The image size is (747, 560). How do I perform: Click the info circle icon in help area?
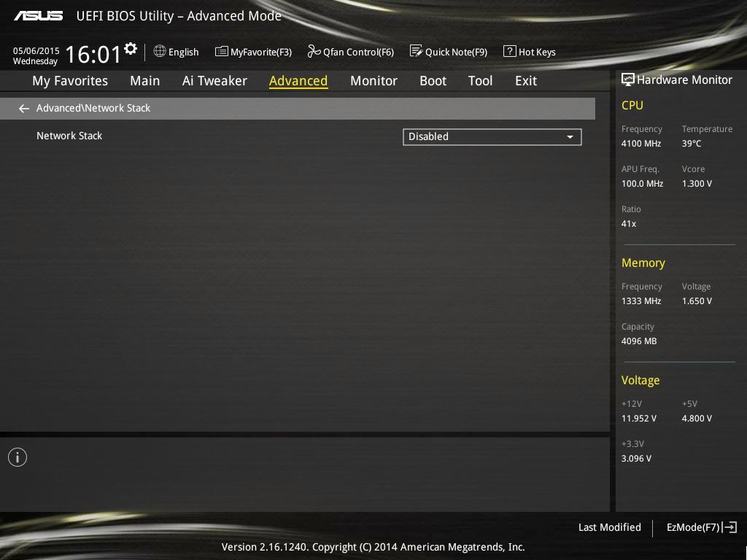click(x=18, y=457)
